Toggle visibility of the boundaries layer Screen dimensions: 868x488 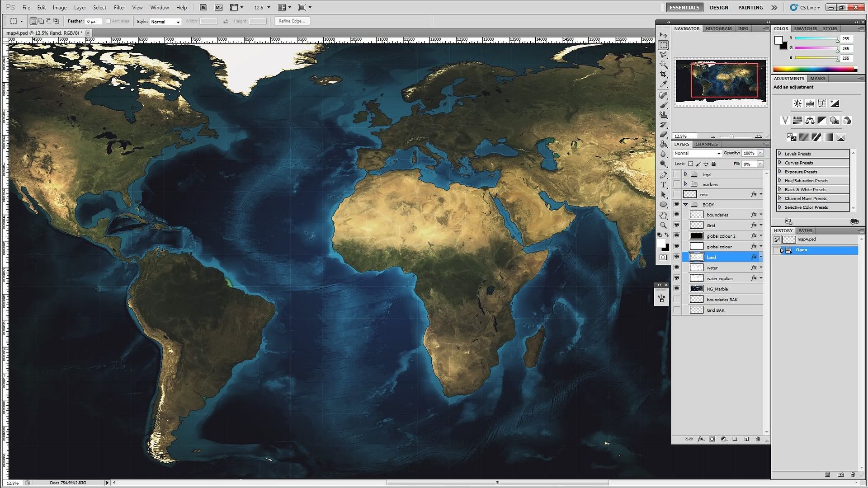click(677, 215)
